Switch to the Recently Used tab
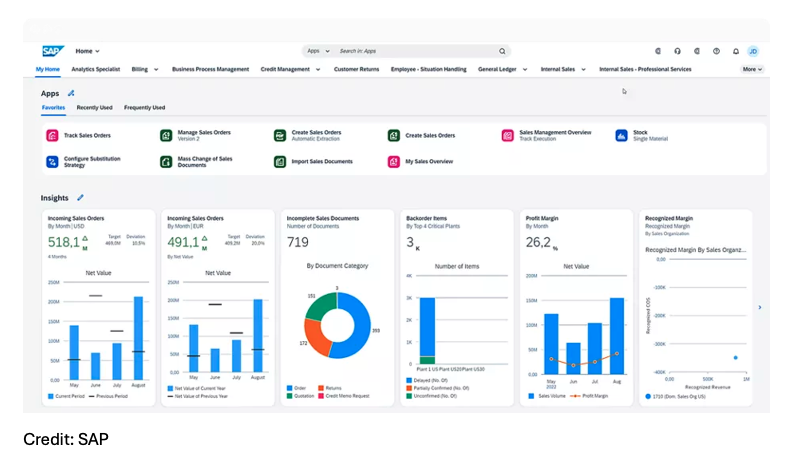Image resolution: width=803 pixels, height=461 pixels. 94,107
